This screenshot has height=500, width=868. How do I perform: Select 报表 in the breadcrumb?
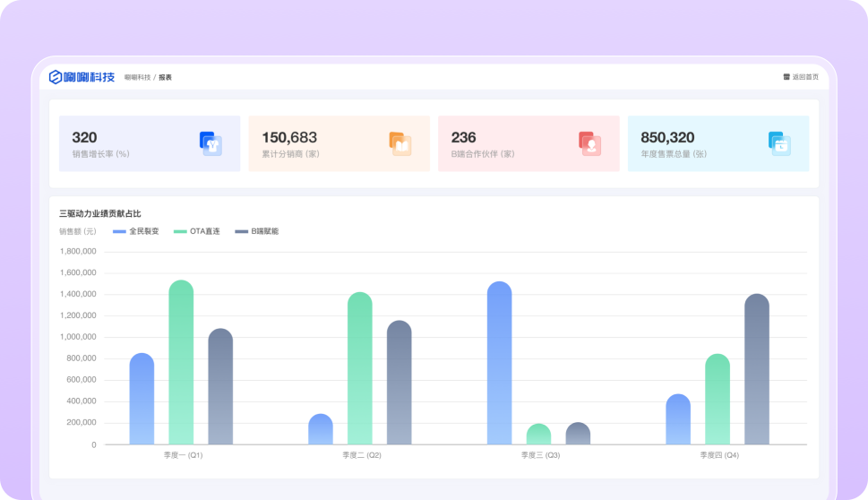coord(166,77)
